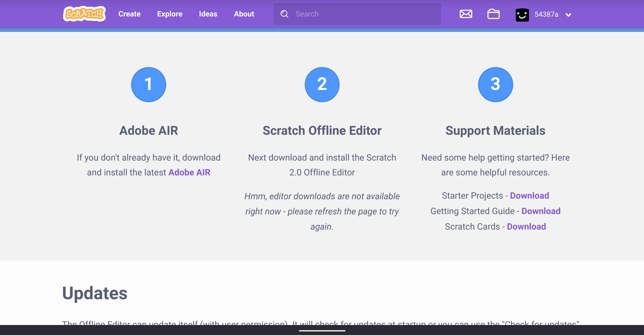The width and height of the screenshot is (644, 335).
Task: Download the Getting Started Guide
Action: (541, 211)
